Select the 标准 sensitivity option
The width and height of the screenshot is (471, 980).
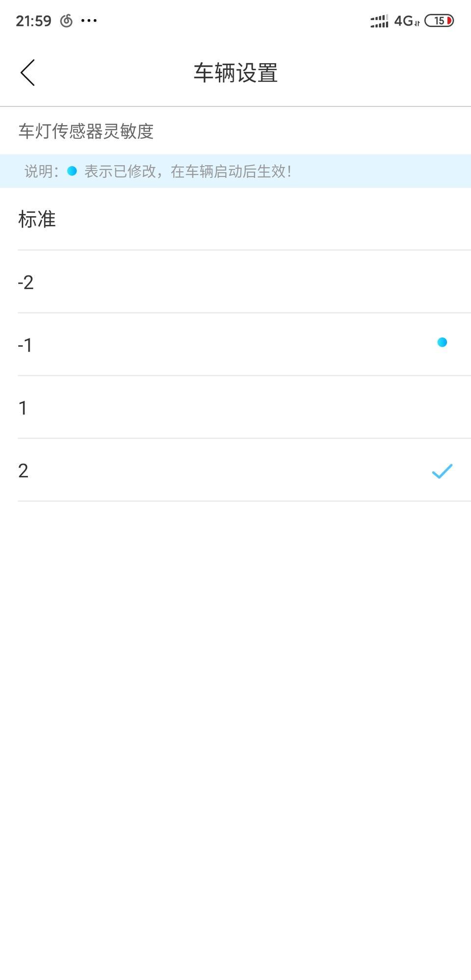[235, 219]
